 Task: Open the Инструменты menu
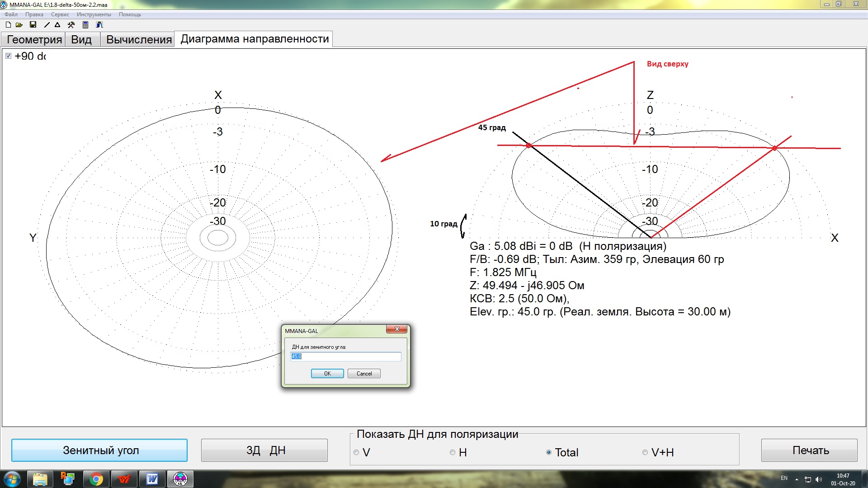(x=94, y=14)
